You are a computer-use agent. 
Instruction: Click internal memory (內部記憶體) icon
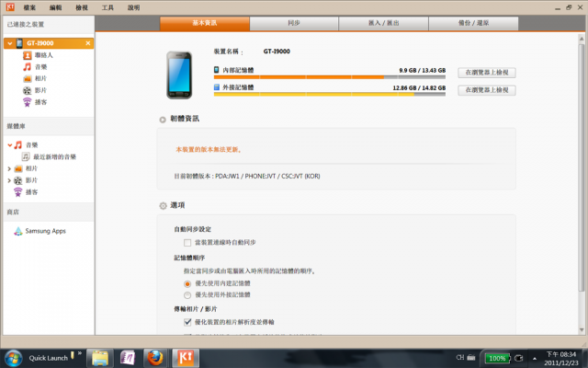pyautogui.click(x=217, y=70)
